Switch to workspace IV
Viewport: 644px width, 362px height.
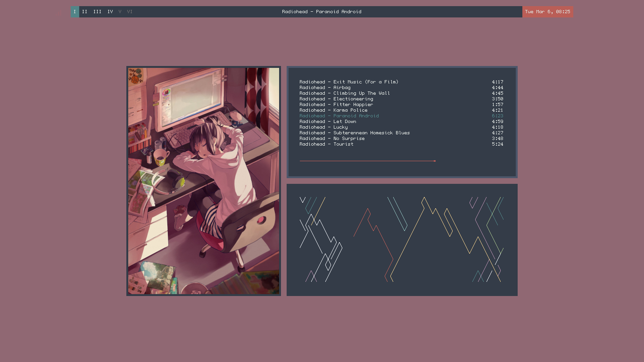pos(110,12)
